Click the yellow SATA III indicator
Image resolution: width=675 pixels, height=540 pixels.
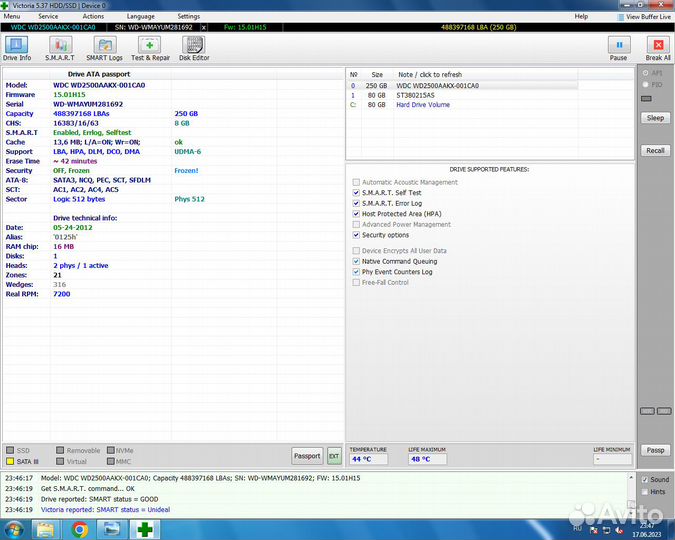point(10,461)
